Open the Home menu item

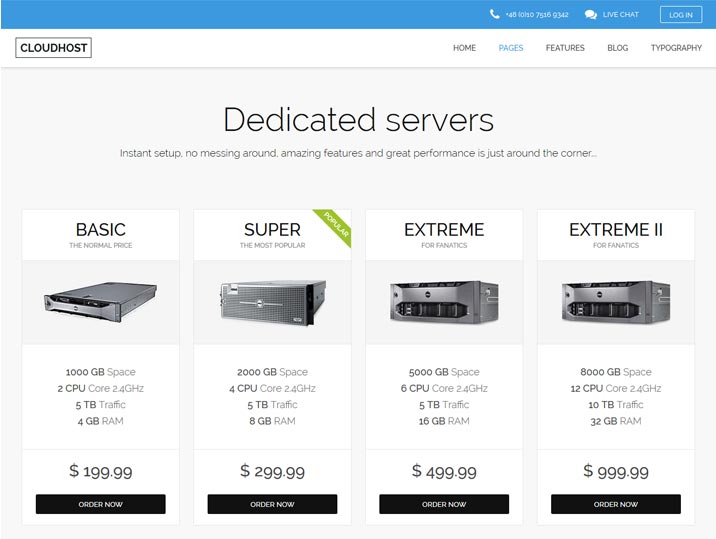click(x=464, y=48)
